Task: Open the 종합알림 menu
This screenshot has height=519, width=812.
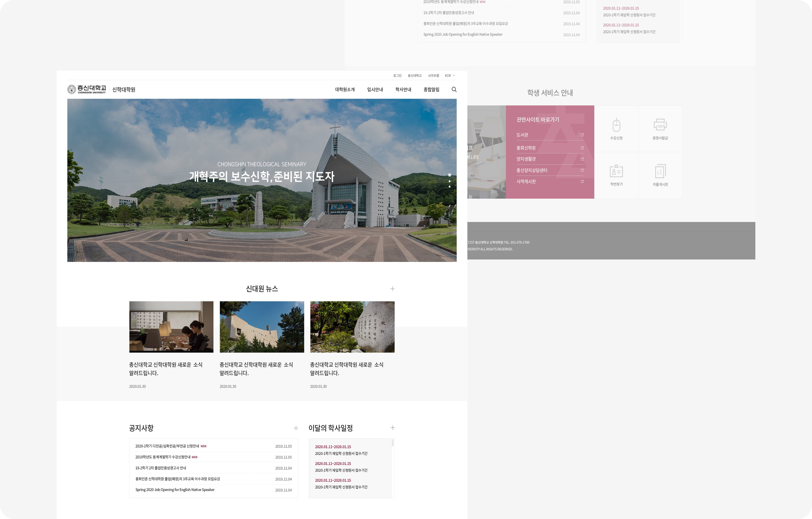Action: pos(431,89)
